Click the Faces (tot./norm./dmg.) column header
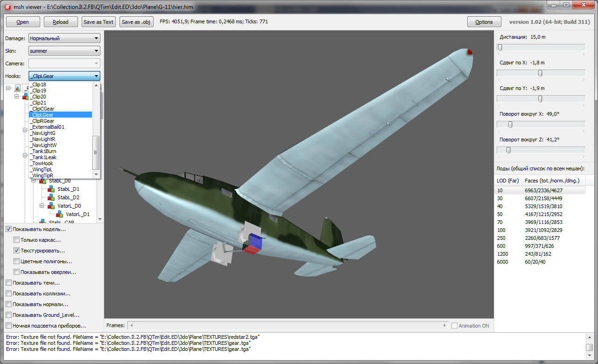The image size is (598, 364). pos(554,180)
